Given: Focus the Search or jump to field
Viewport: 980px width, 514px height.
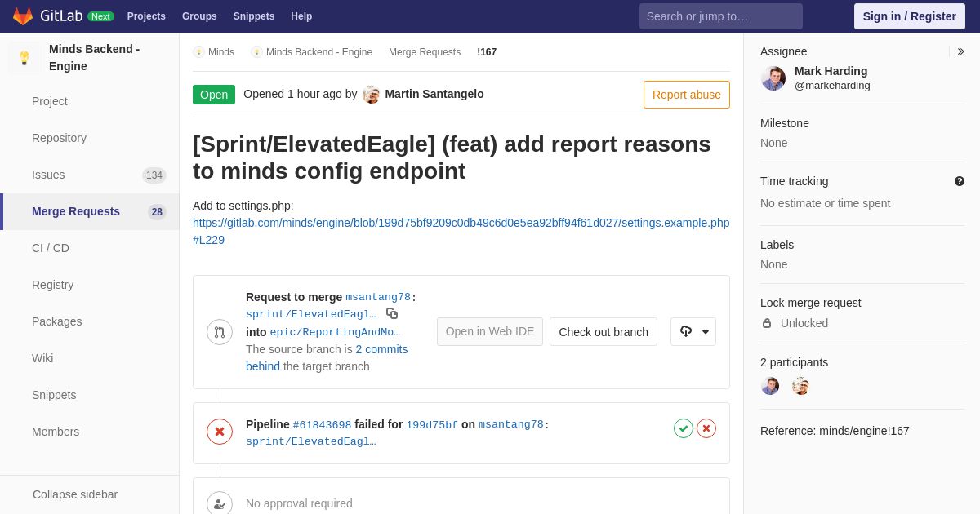Looking at the screenshot, I should pyautogui.click(x=721, y=16).
